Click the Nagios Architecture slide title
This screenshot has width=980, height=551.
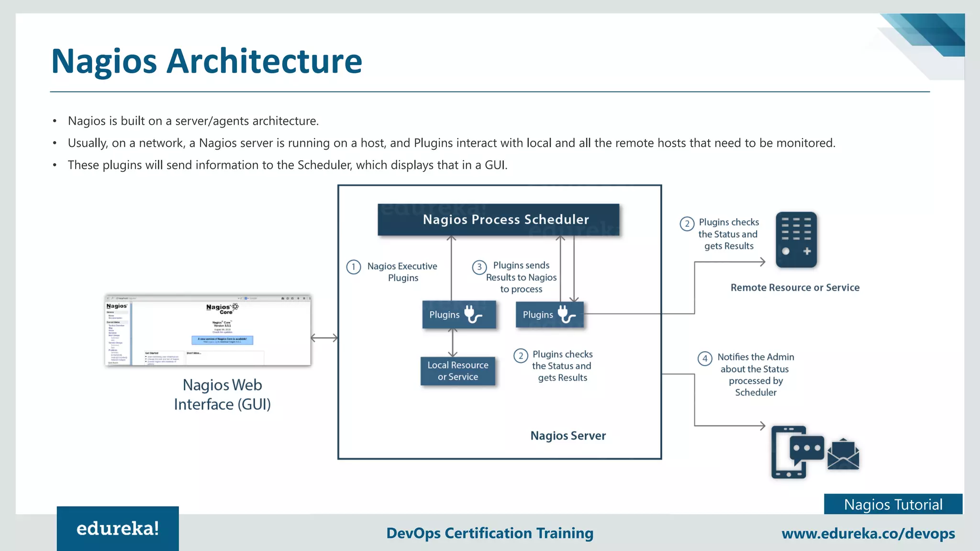point(207,61)
